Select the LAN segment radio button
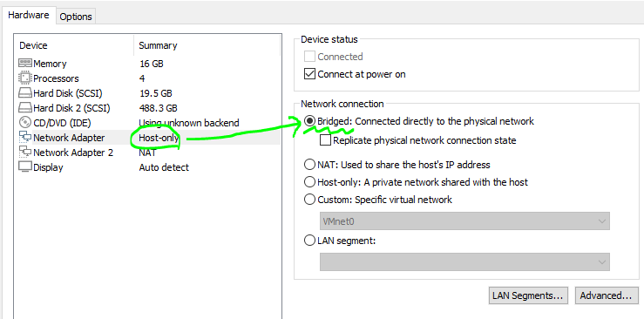 309,241
